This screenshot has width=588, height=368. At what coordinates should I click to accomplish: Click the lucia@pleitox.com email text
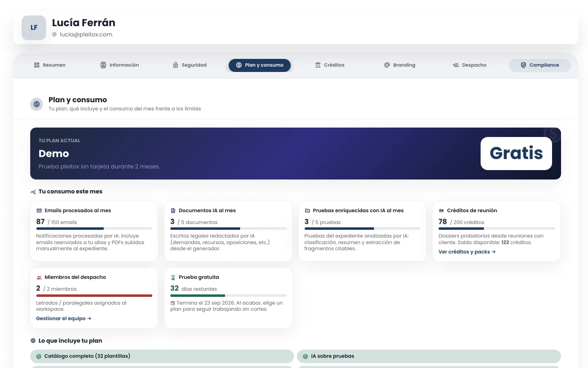point(86,34)
